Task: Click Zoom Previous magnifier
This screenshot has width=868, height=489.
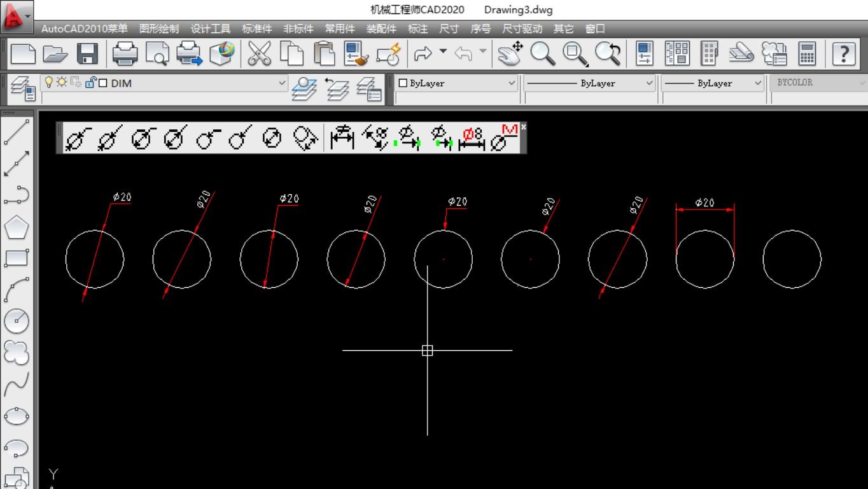Action: pos(608,54)
